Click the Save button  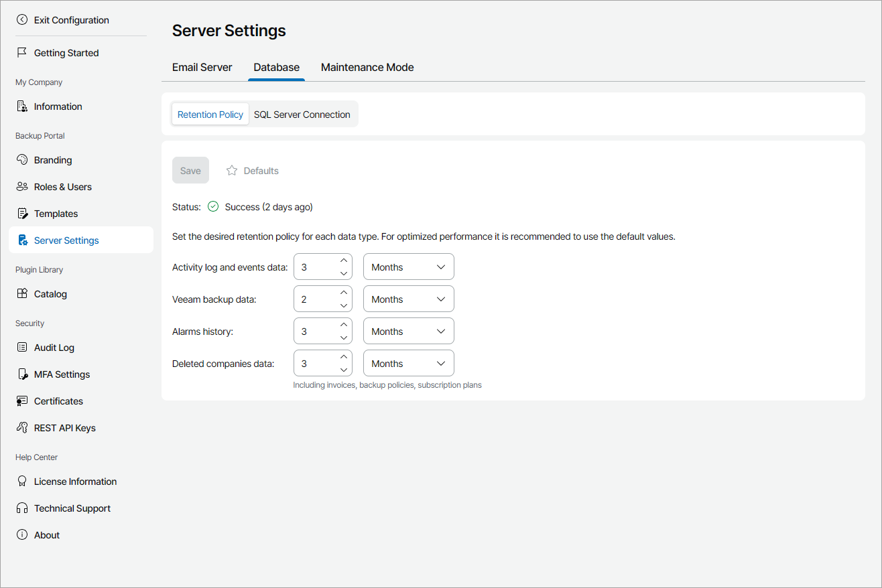tap(190, 171)
